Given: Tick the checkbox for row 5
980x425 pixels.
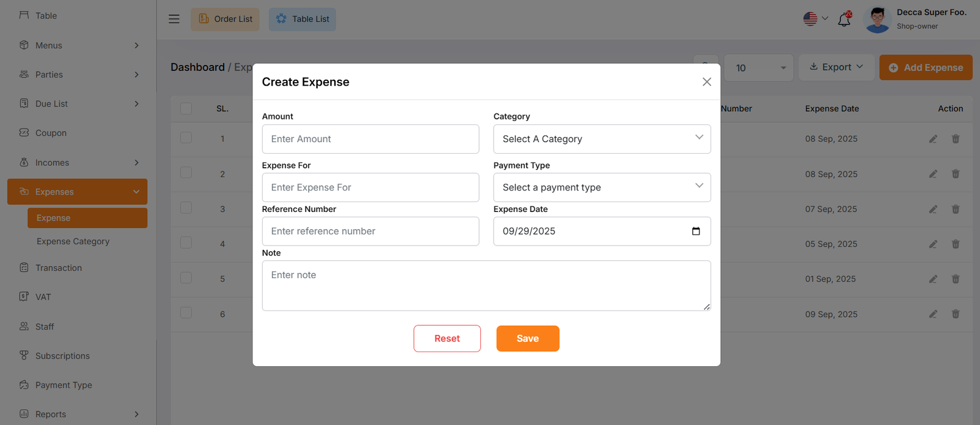Looking at the screenshot, I should coord(186,278).
